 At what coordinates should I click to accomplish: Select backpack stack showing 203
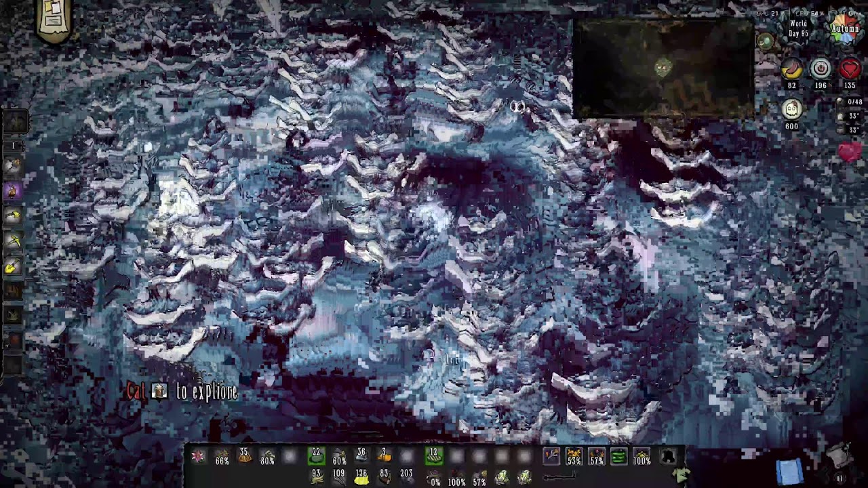point(406,476)
